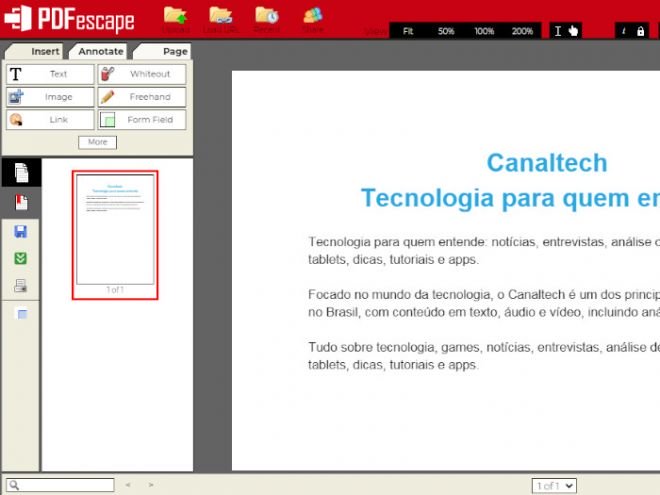Select the Image insert tool
The image size is (660, 495).
click(x=50, y=97)
